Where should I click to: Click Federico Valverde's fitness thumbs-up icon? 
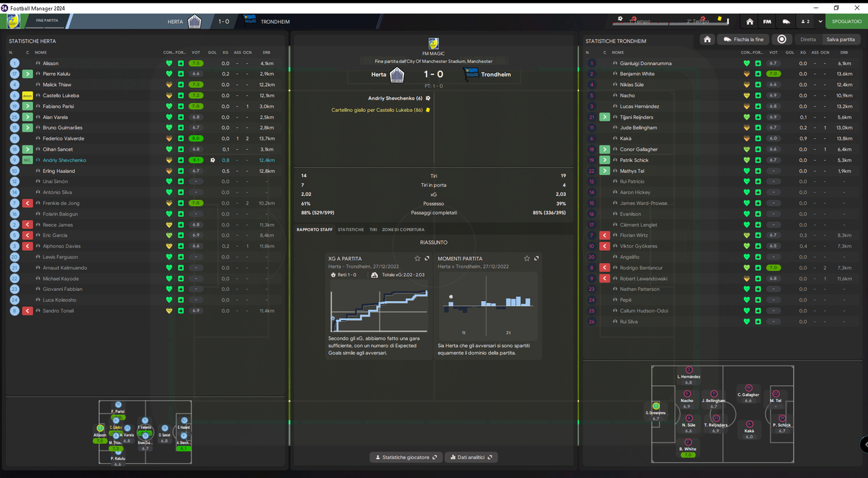pos(181,138)
